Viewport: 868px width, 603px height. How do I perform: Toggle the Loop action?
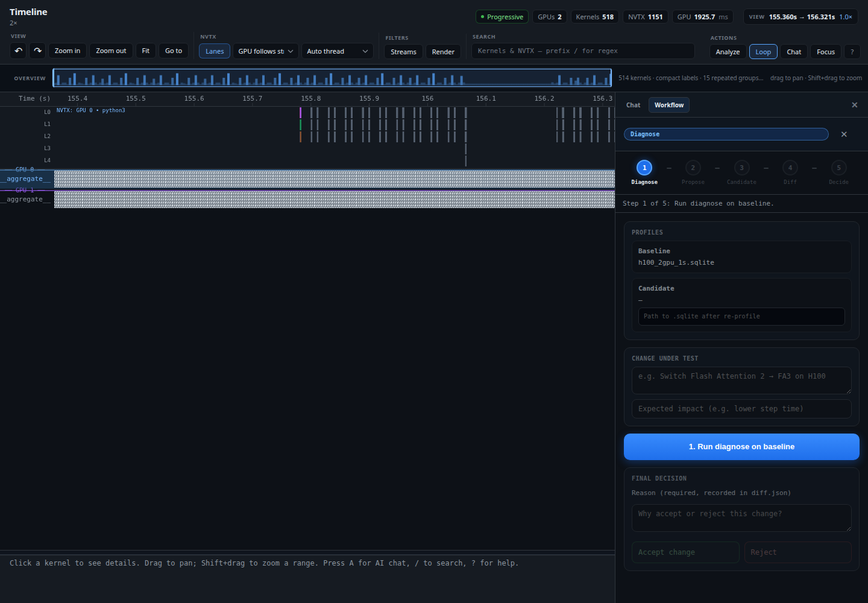(763, 52)
